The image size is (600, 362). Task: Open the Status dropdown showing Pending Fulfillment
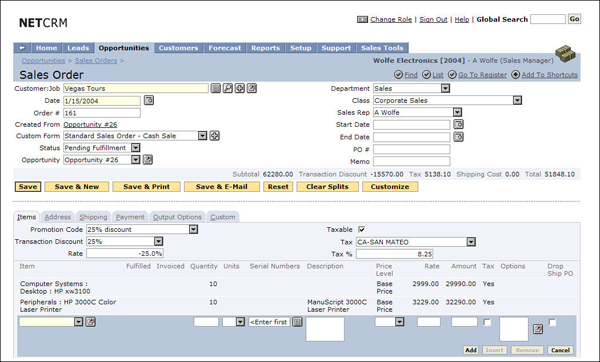pos(135,148)
